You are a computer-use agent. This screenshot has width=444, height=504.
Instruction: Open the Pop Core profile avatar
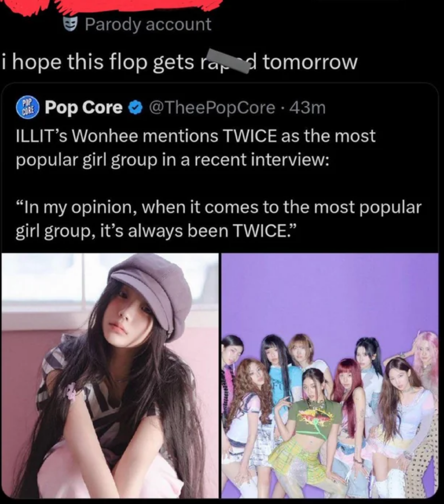click(27, 108)
